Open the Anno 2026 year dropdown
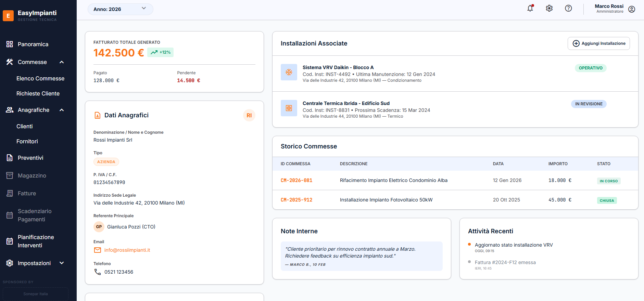 tap(120, 9)
